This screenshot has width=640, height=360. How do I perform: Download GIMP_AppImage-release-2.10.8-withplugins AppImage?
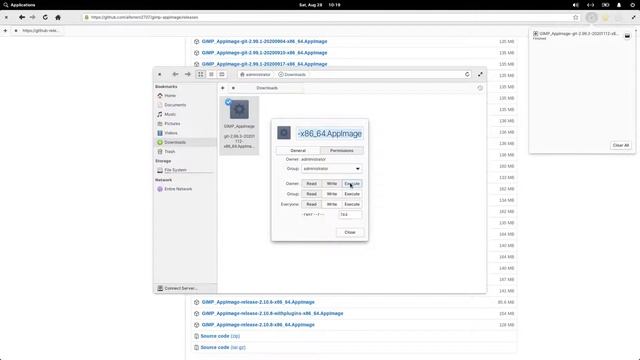click(272, 313)
